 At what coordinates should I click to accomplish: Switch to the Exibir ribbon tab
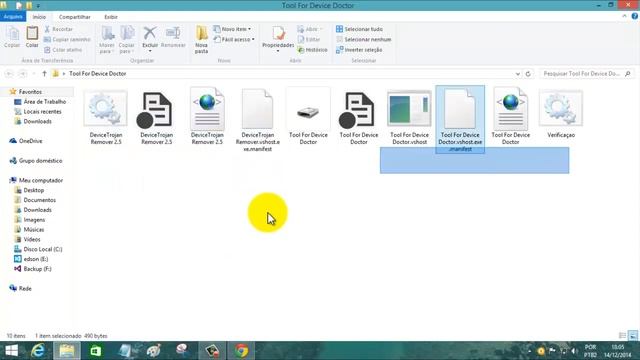(x=111, y=17)
